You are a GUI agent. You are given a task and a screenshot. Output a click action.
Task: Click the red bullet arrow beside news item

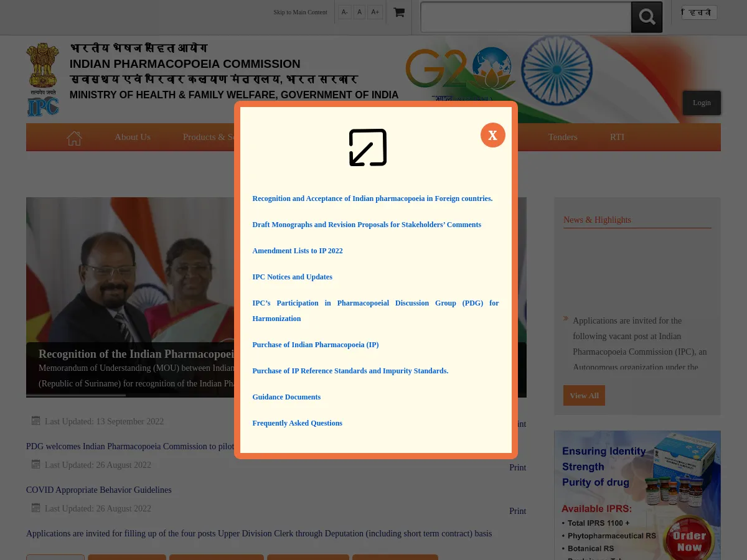pyautogui.click(x=566, y=319)
